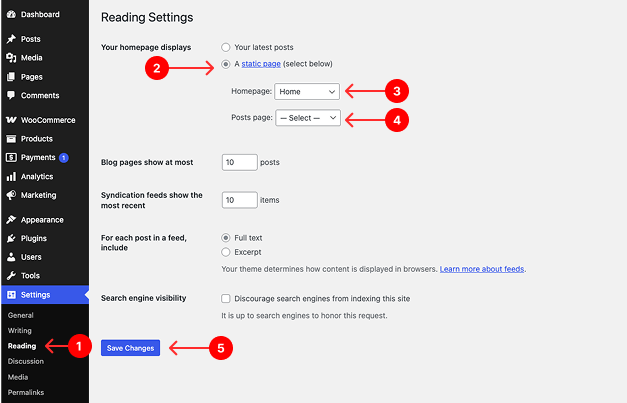Open the Media library icon
627x403 pixels.
(x=10, y=58)
